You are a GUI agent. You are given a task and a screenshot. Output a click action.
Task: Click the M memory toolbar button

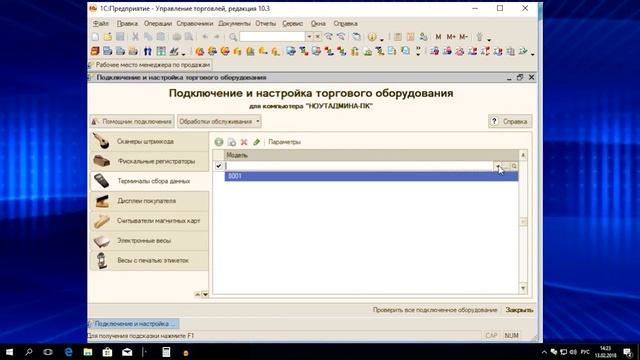coord(438,37)
